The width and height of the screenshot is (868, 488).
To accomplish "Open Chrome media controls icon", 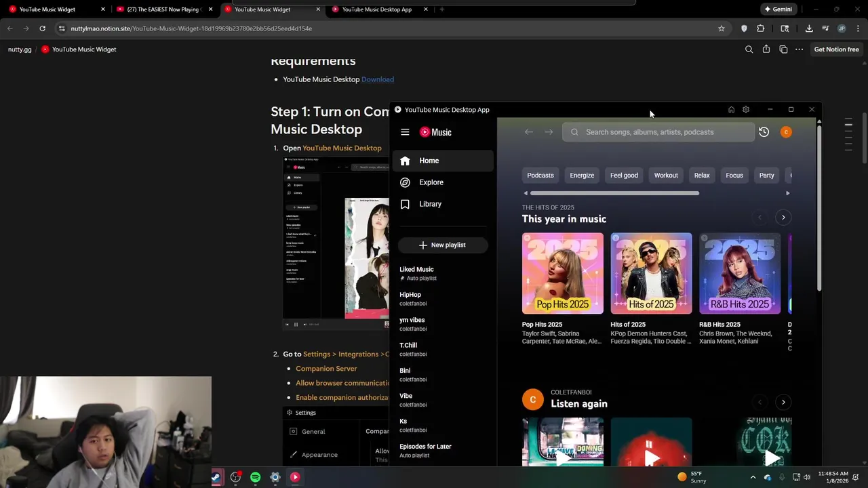I will (825, 28).
